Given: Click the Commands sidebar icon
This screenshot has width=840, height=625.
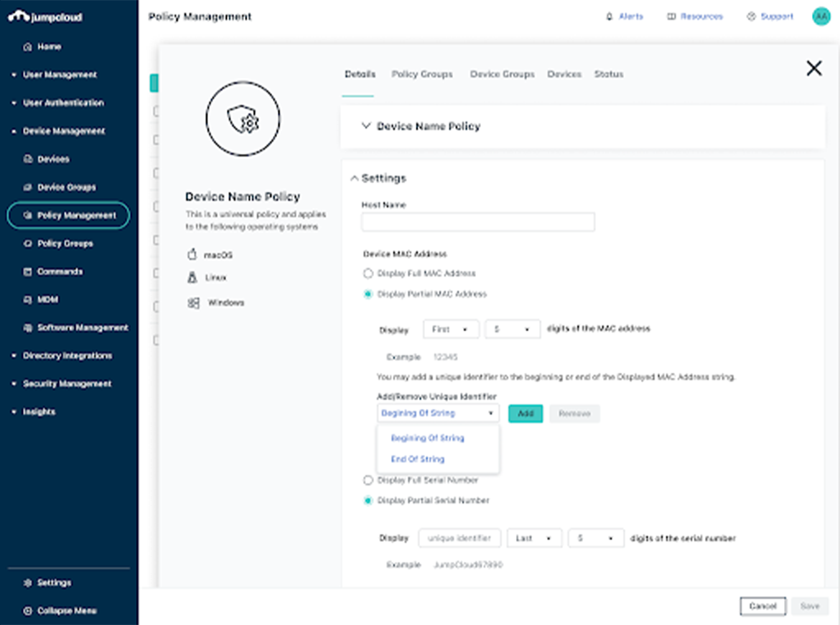Looking at the screenshot, I should tap(28, 272).
